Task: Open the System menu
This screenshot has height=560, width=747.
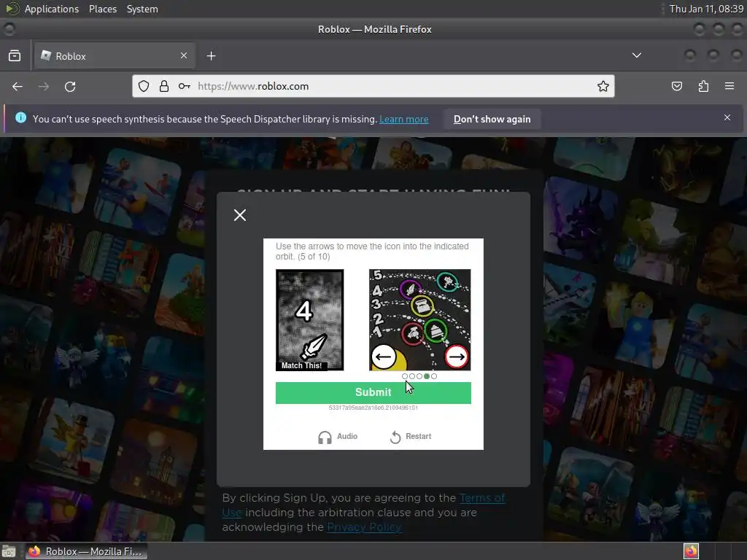Action: click(x=142, y=9)
